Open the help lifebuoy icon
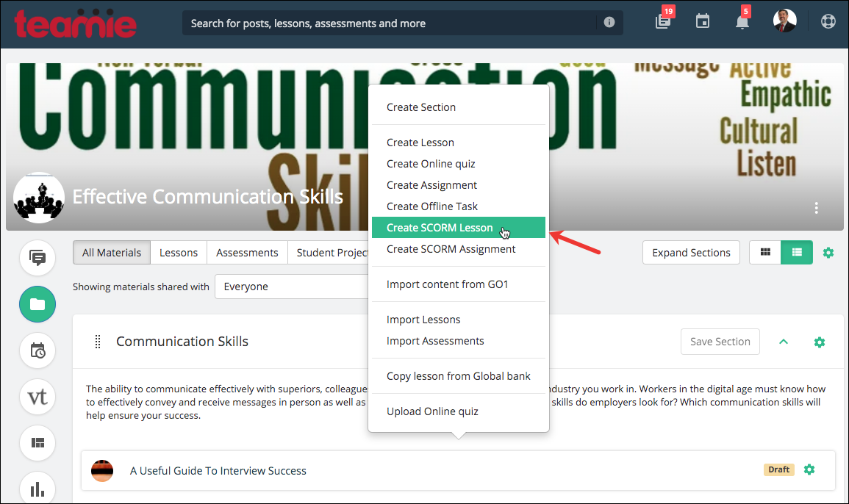This screenshot has height=504, width=849. [828, 21]
